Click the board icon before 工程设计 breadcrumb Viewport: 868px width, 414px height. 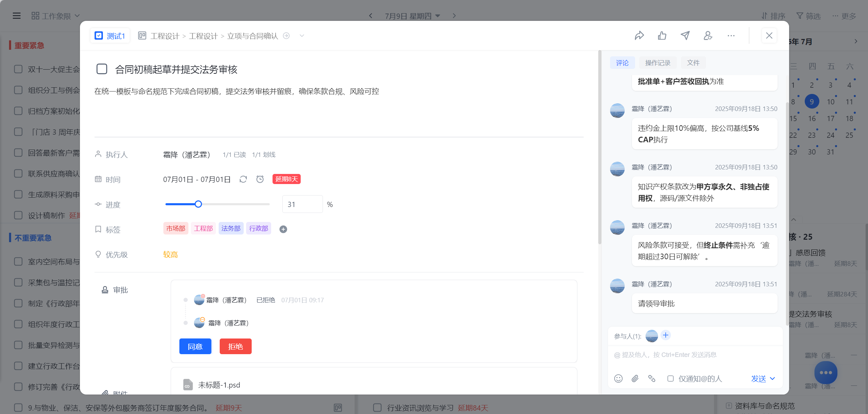pos(142,35)
